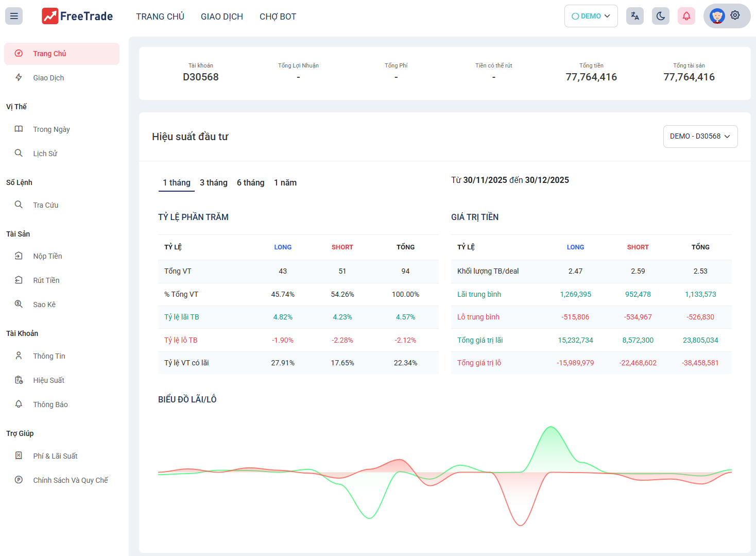Open Nộp Tiền deposit in sidebar
Screen dimensions: 756x556
click(x=47, y=256)
